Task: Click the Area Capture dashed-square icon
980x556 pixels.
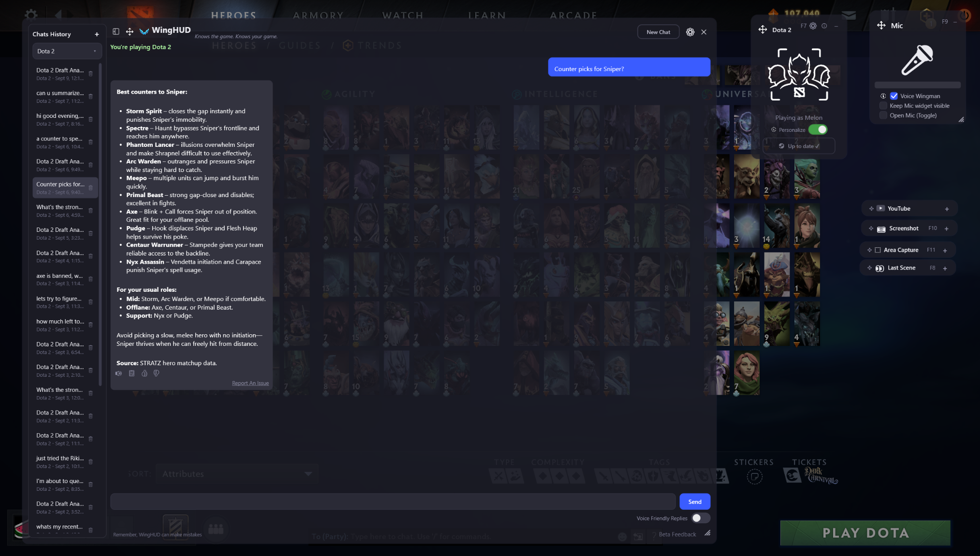Action: click(x=878, y=250)
